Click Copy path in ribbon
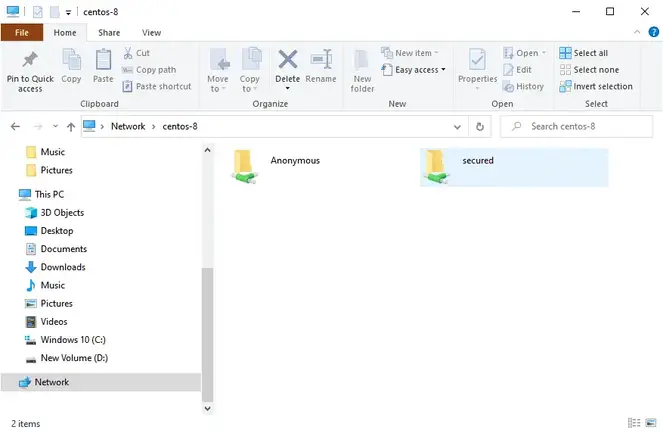This screenshot has width=663, height=433. 149,70
